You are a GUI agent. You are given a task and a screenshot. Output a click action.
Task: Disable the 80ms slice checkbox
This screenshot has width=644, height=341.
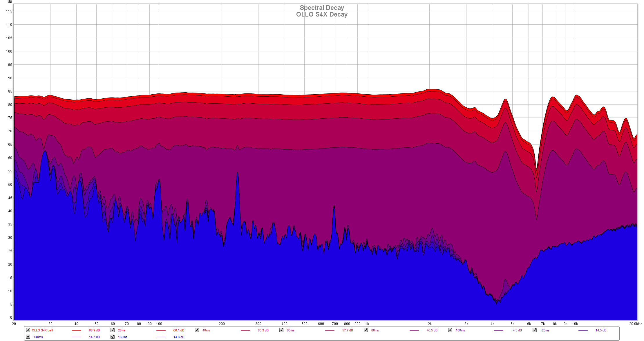click(366, 330)
